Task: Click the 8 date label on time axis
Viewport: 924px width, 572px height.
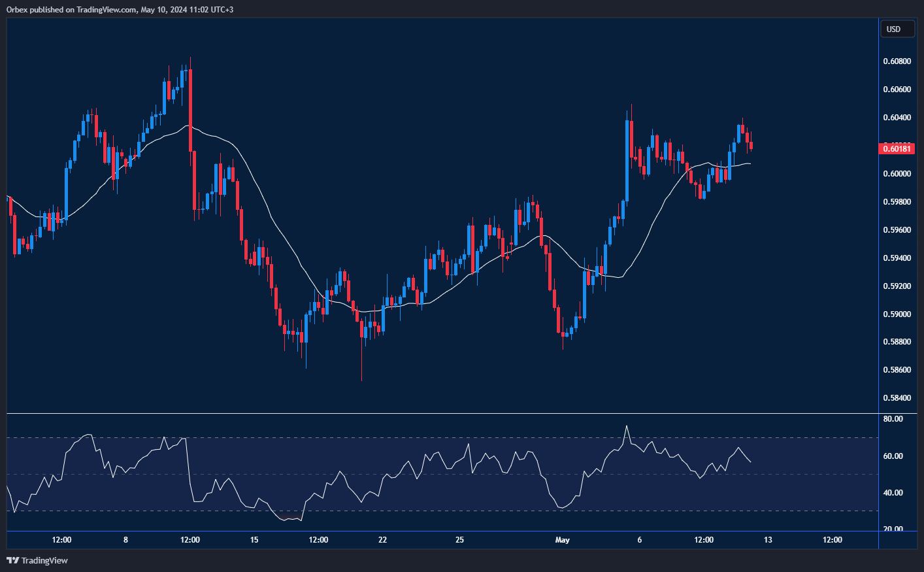Action: pos(125,540)
